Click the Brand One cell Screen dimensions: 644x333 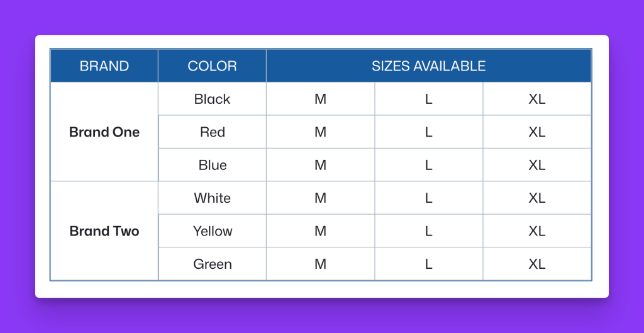coord(104,132)
